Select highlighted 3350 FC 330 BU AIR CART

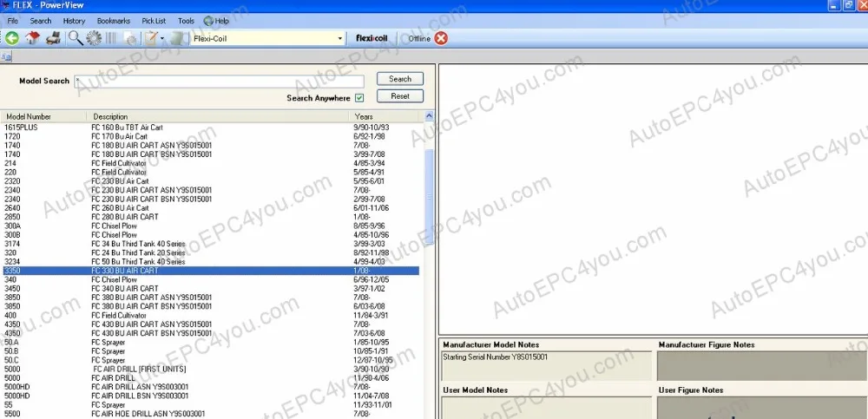point(210,271)
